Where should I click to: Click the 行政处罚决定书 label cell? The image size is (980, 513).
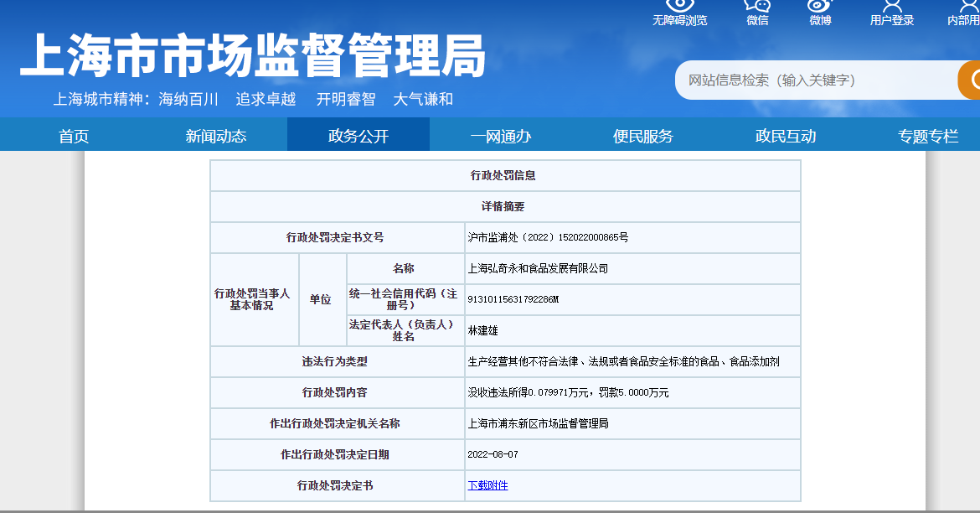(338, 485)
